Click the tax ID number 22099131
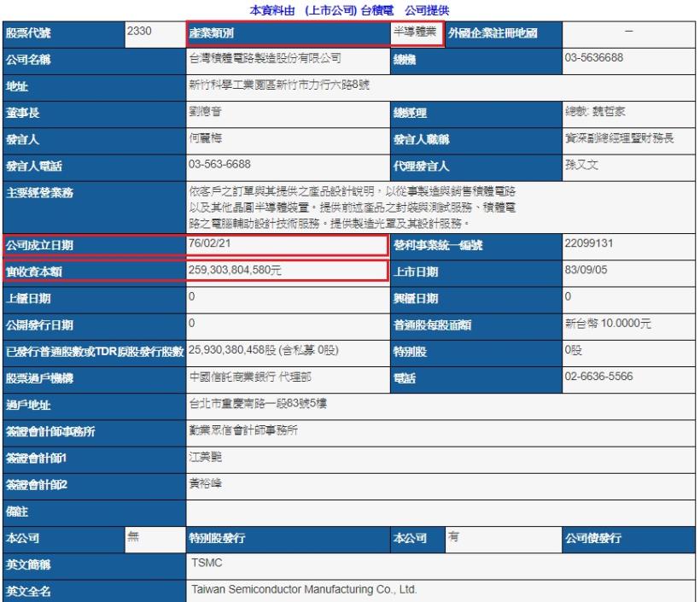700x602 pixels. 589,243
